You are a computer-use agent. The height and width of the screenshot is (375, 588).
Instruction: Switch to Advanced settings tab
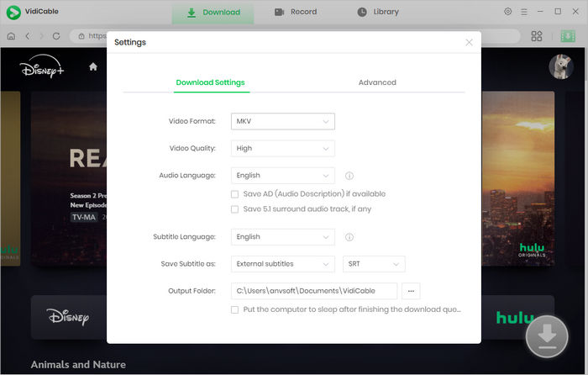(x=377, y=82)
